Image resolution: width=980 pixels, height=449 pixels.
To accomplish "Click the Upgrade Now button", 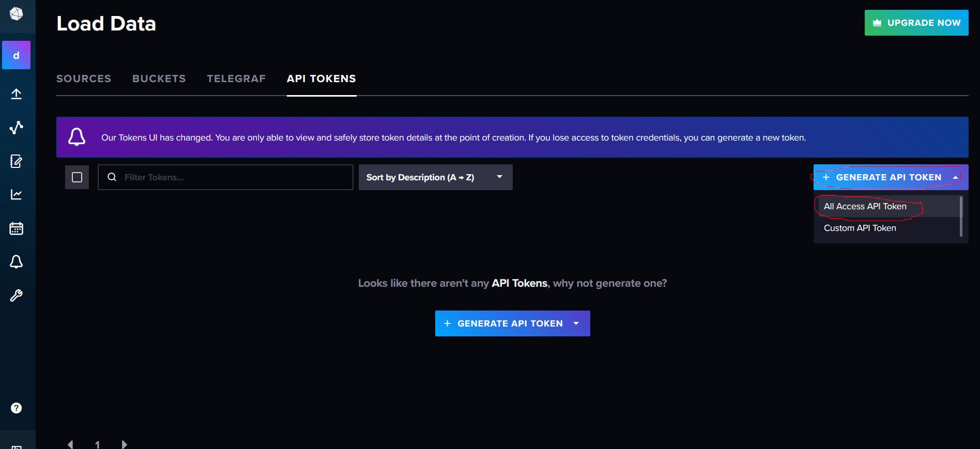I will point(916,23).
